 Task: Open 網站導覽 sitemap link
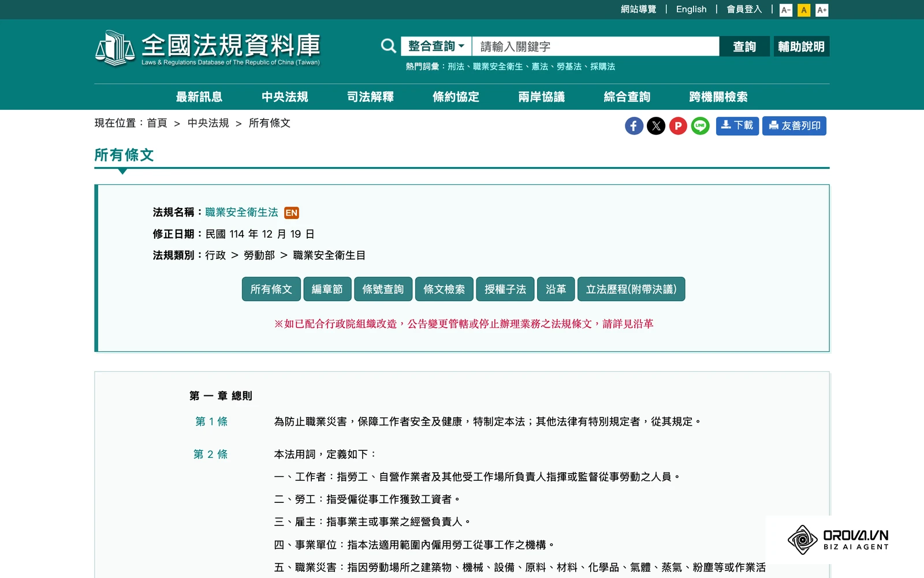[x=638, y=9]
